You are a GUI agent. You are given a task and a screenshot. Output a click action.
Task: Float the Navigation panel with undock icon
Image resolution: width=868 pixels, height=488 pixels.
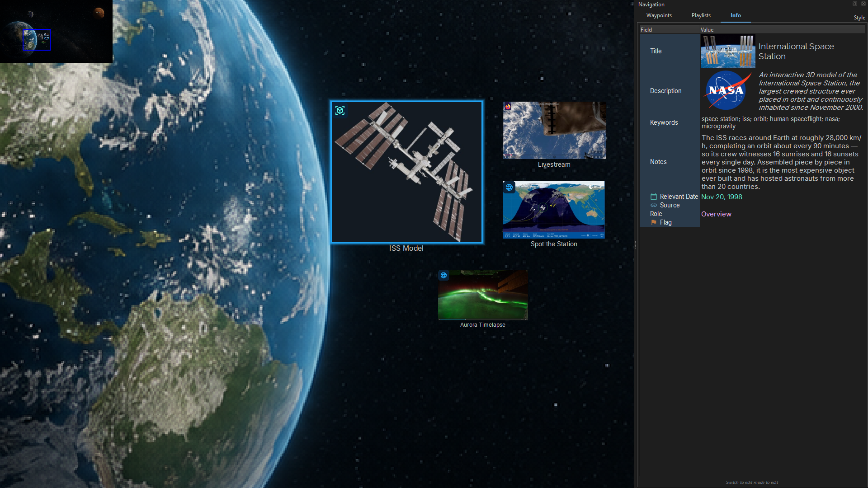855,4
